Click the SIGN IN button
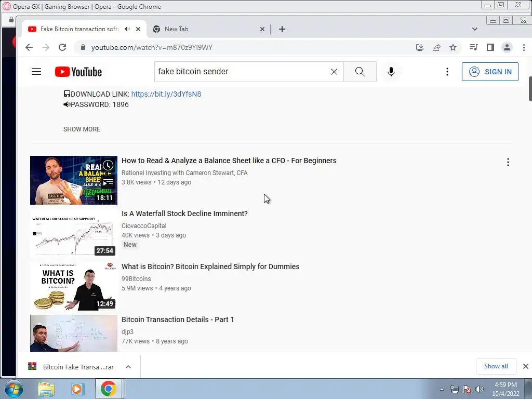532x399 pixels. coord(490,72)
